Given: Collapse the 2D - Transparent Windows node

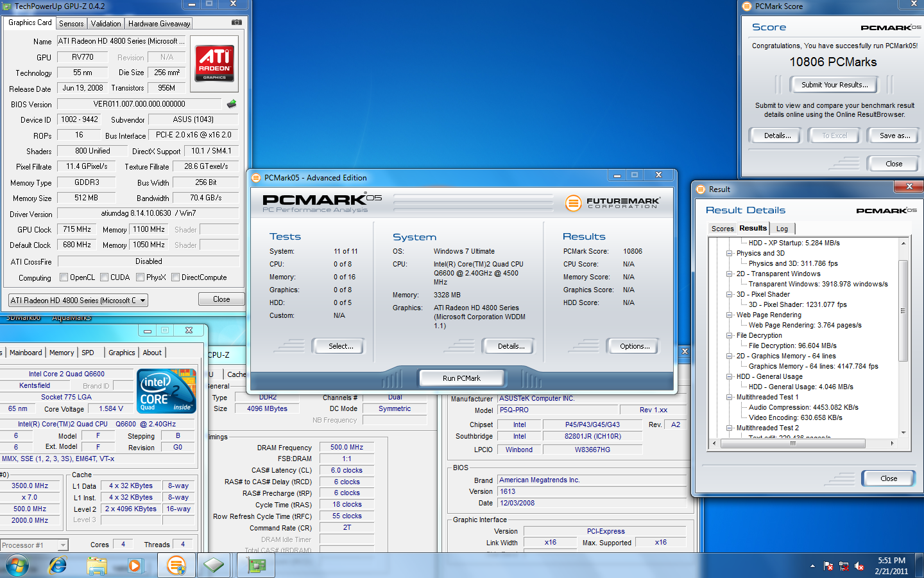Looking at the screenshot, I should 730,274.
